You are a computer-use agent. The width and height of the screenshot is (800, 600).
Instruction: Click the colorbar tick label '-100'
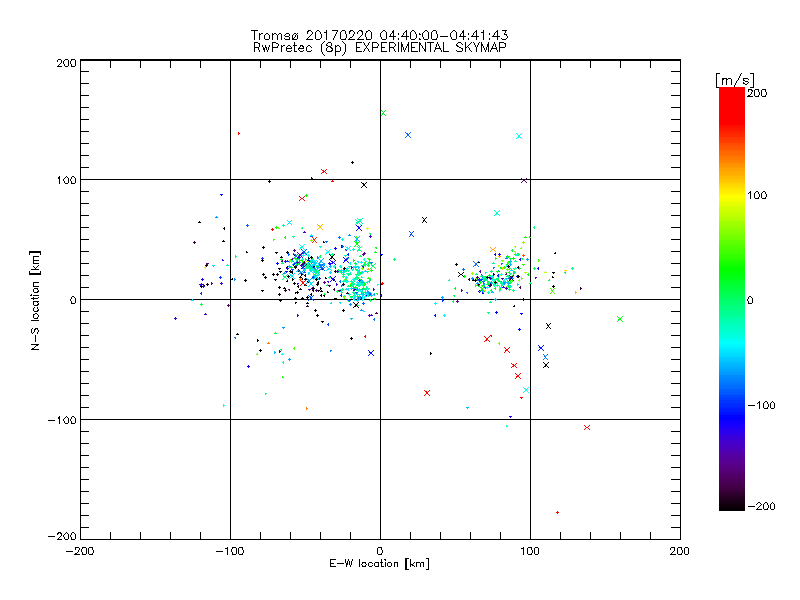click(761, 406)
